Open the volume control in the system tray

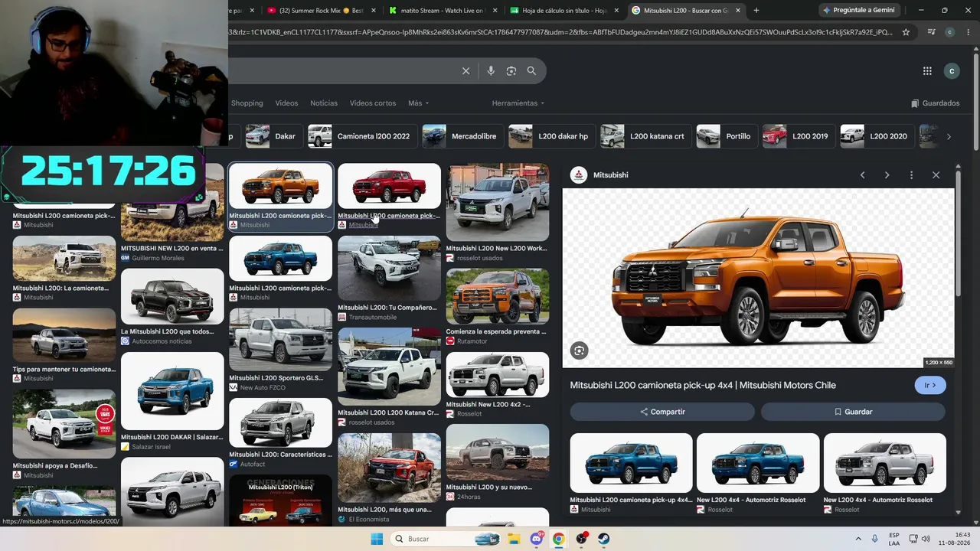tap(926, 539)
